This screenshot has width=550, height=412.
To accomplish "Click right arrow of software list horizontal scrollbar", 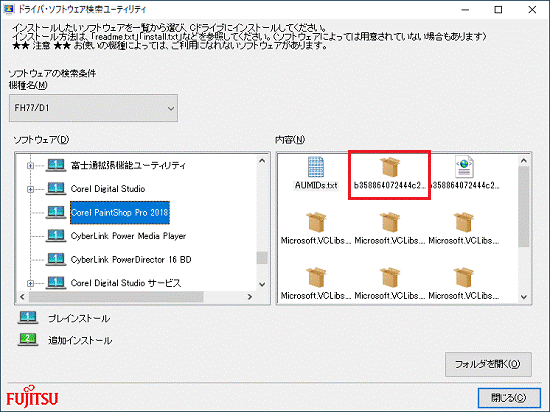I will point(250,297).
